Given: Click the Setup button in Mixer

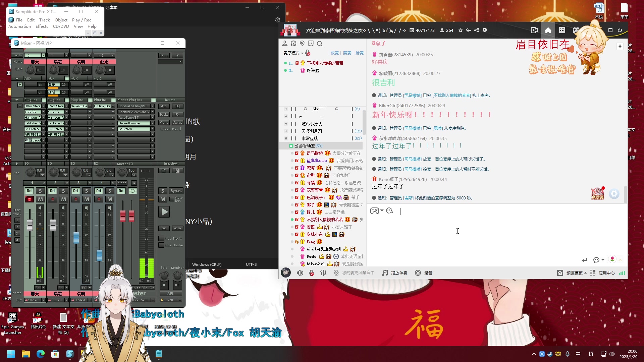Looking at the screenshot, I should [x=164, y=55].
